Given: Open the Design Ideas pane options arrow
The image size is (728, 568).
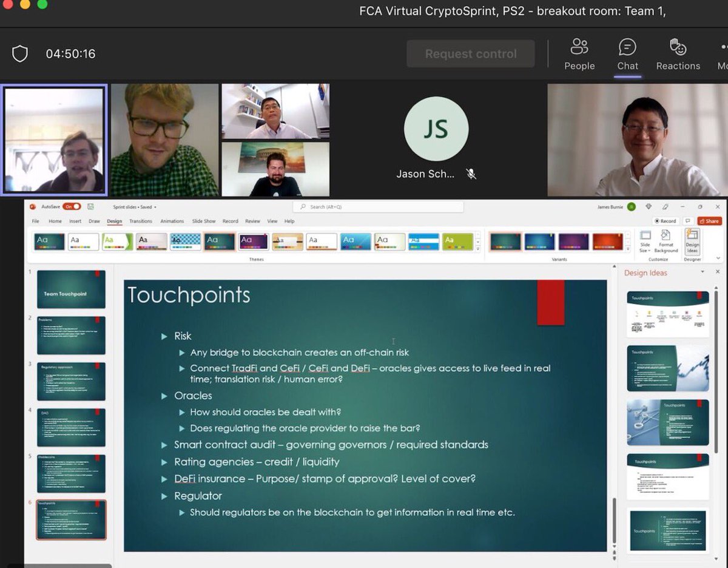Looking at the screenshot, I should (703, 272).
